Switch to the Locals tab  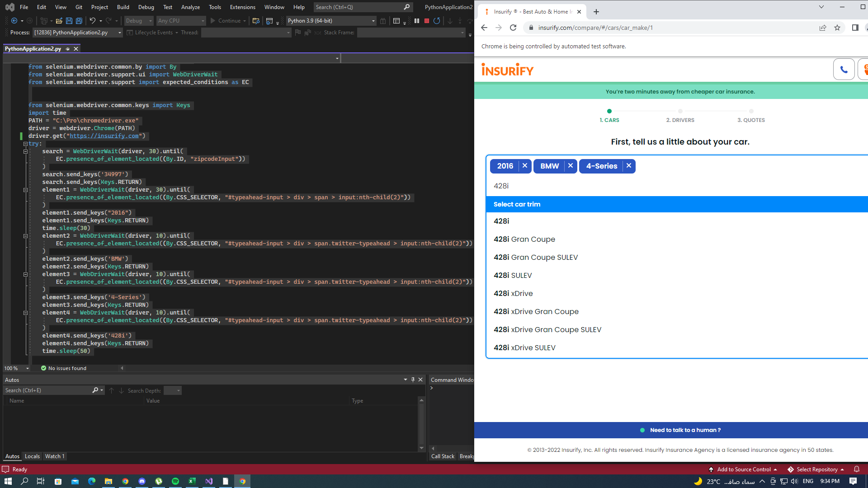coord(32,456)
